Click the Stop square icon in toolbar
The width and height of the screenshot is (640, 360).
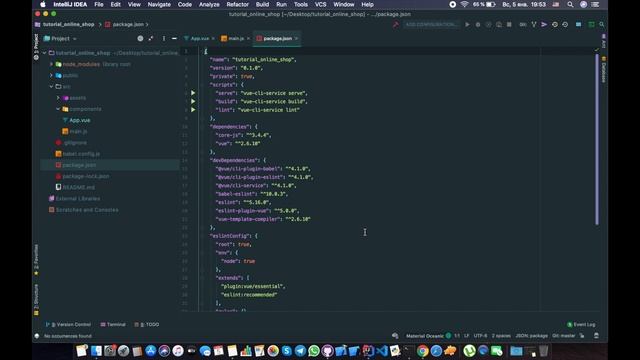point(509,24)
